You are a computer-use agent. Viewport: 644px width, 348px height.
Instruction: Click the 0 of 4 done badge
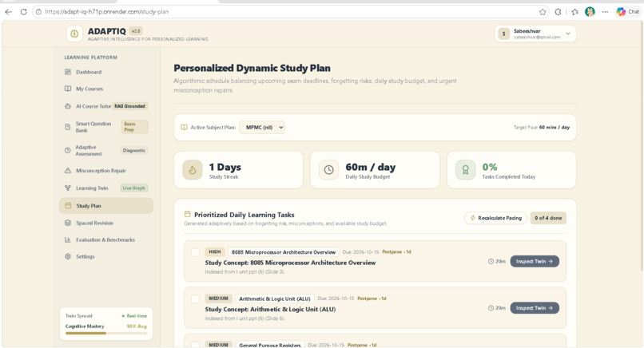point(548,218)
